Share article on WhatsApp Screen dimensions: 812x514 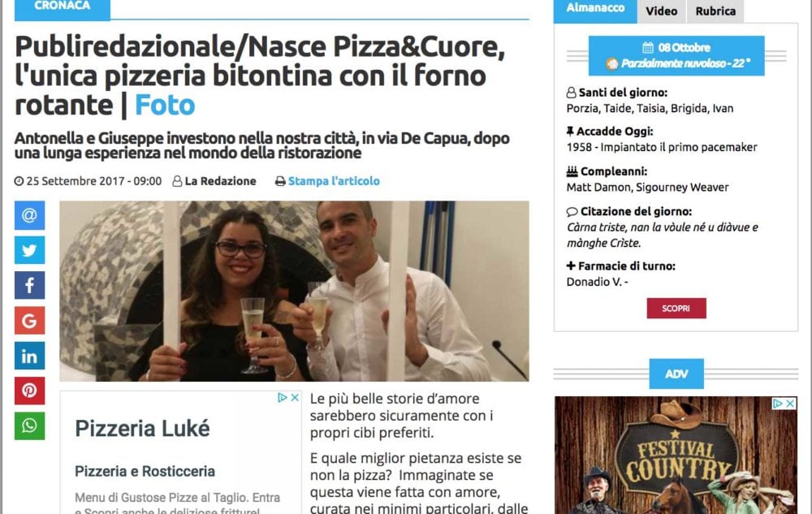tap(29, 425)
